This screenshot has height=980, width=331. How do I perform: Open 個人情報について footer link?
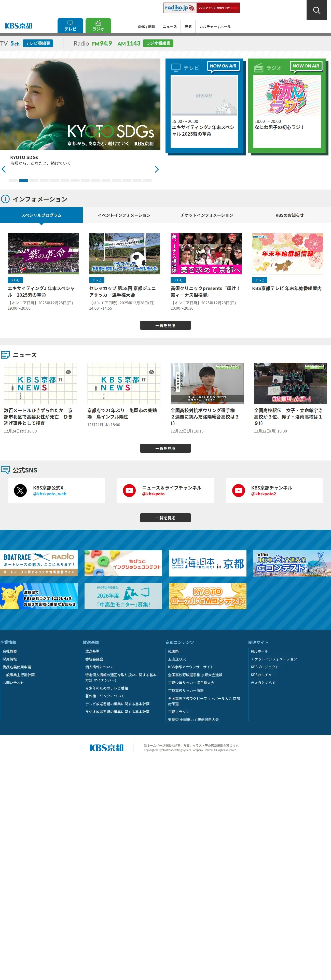pyautogui.click(x=99, y=667)
